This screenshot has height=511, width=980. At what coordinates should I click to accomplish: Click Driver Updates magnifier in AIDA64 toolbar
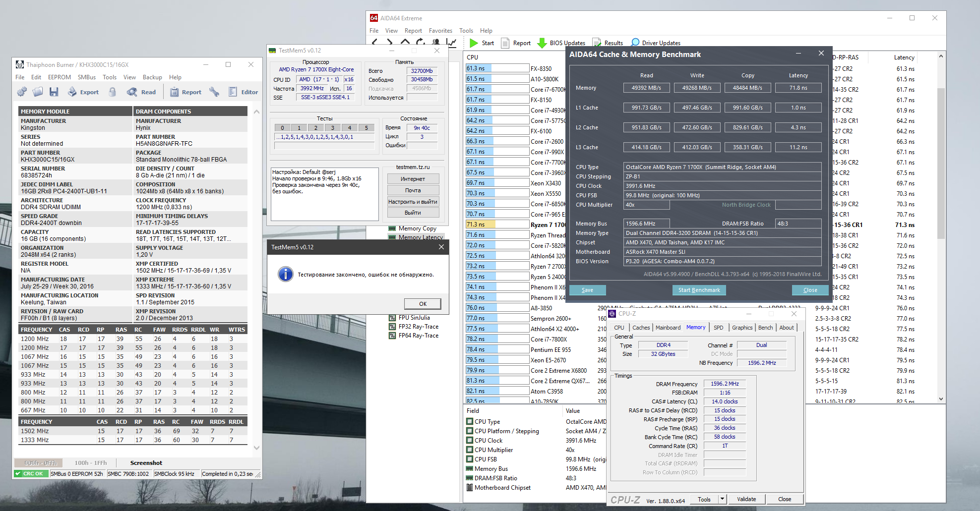point(635,43)
